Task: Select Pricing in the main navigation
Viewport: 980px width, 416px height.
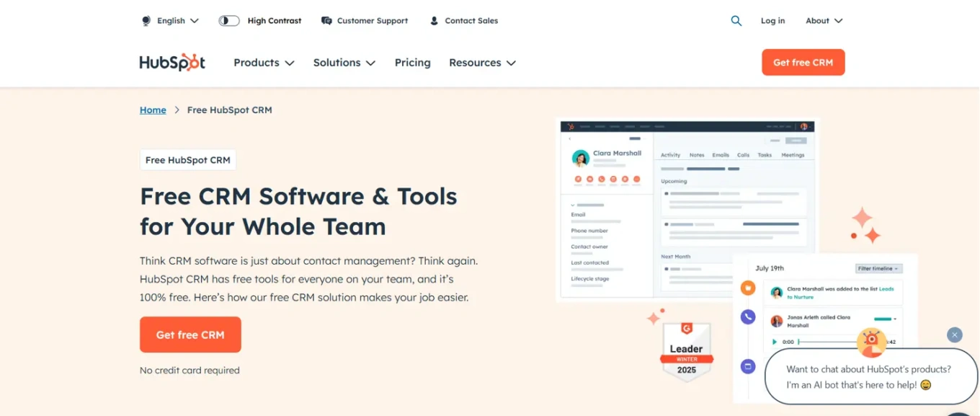Action: (412, 63)
